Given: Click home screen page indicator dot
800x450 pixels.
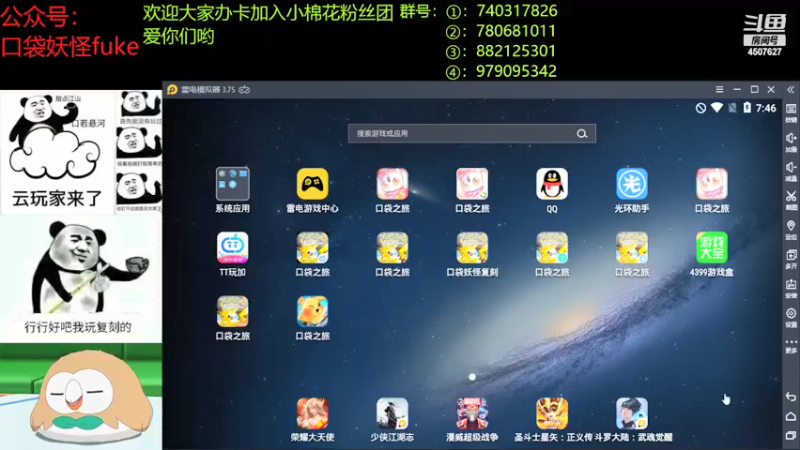Looking at the screenshot, I should click(x=472, y=377).
